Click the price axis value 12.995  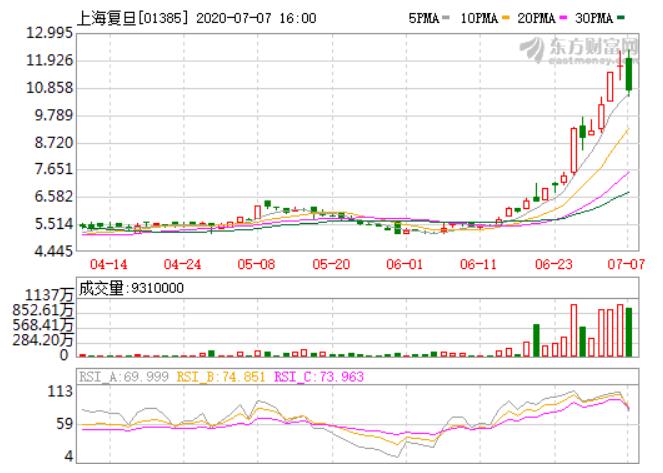coord(49,33)
